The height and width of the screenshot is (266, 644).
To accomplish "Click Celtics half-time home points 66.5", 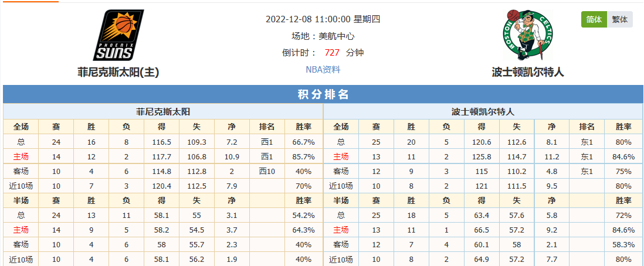I will [482, 230].
